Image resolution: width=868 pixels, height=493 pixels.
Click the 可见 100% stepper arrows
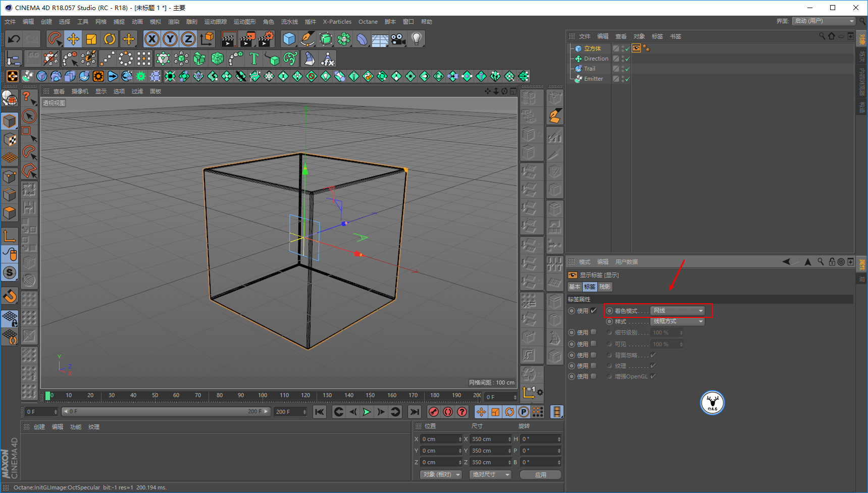[681, 344]
